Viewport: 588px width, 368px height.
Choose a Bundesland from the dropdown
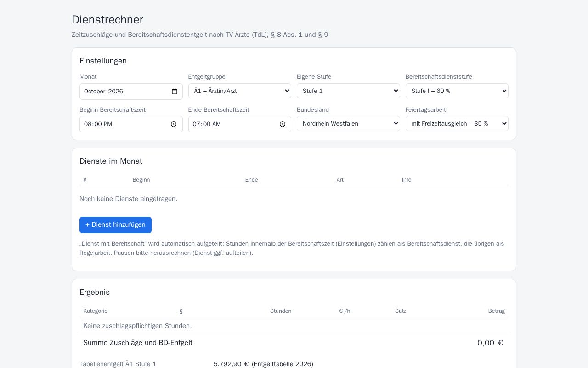point(348,124)
